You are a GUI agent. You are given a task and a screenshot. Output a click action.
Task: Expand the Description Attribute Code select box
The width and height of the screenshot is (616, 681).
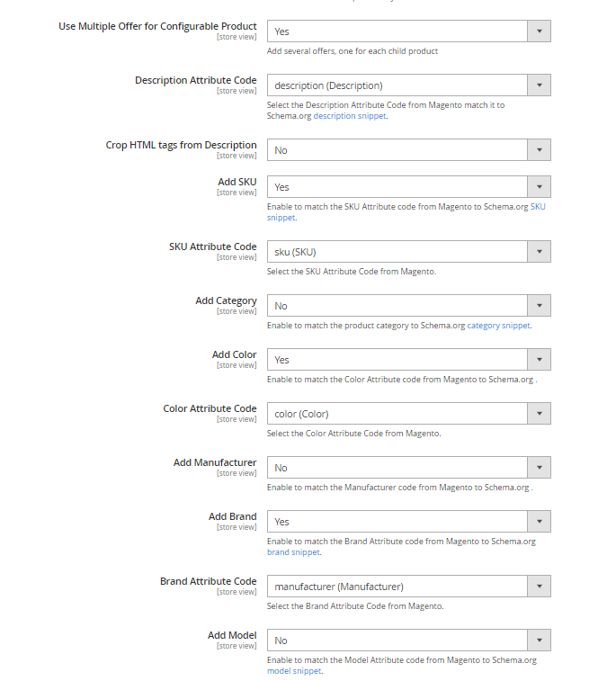tap(408, 85)
